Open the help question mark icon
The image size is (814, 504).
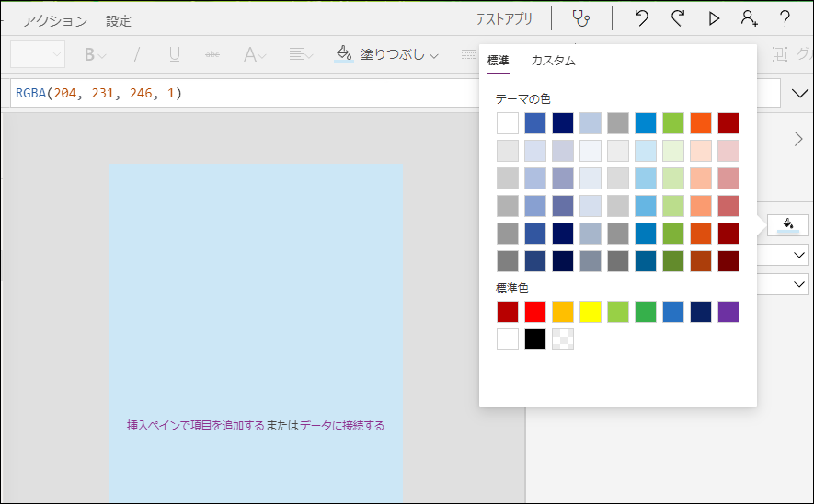click(785, 18)
